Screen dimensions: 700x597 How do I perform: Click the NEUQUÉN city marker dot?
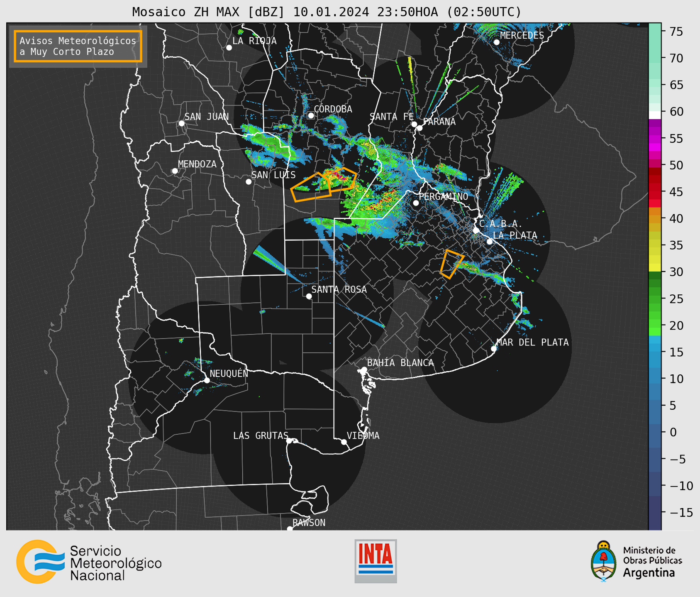pyautogui.click(x=207, y=380)
